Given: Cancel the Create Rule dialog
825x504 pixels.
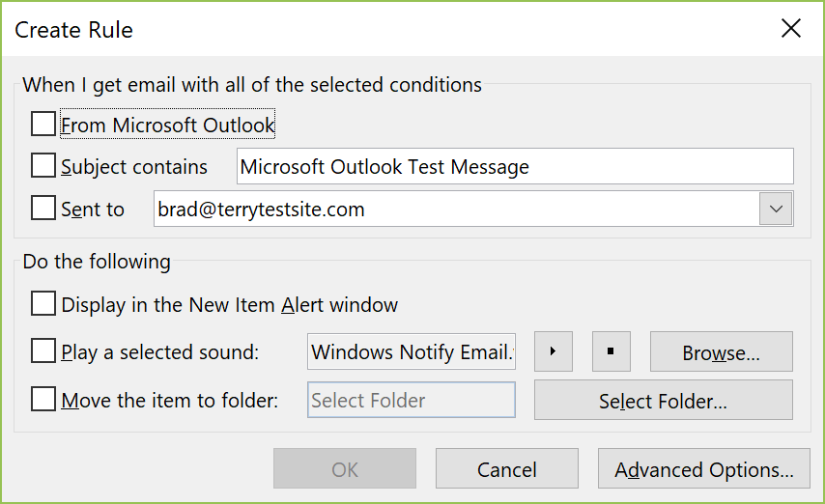Looking at the screenshot, I should point(506,468).
